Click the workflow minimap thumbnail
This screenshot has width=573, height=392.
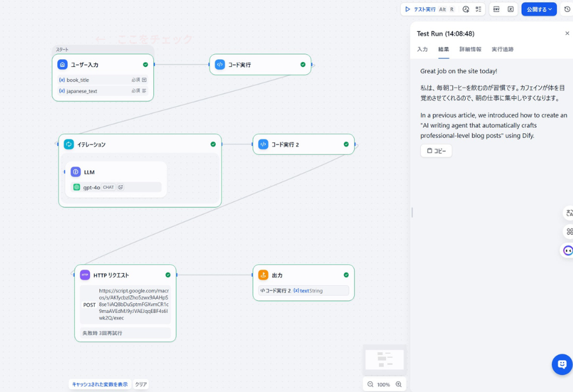(x=384, y=359)
